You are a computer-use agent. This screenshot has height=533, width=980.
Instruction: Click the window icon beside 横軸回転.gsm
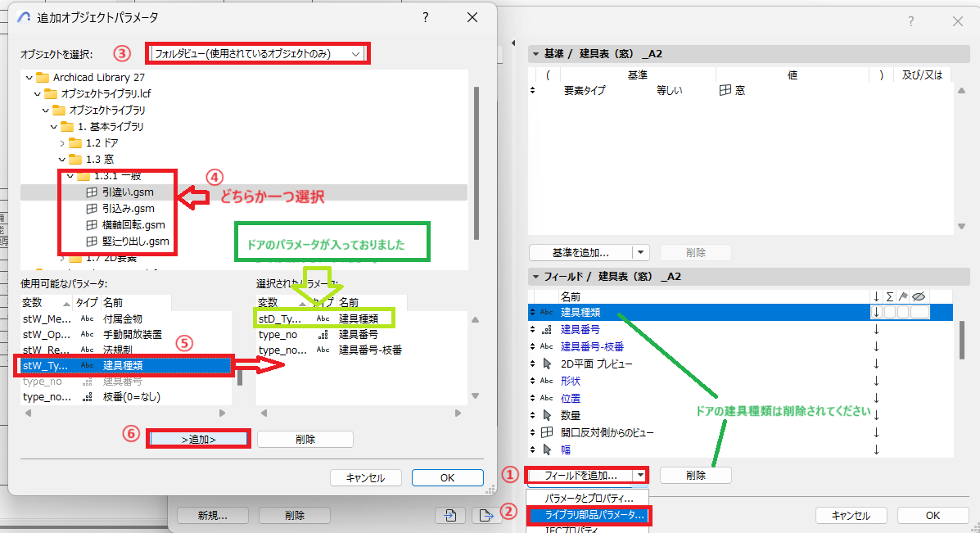coord(91,225)
